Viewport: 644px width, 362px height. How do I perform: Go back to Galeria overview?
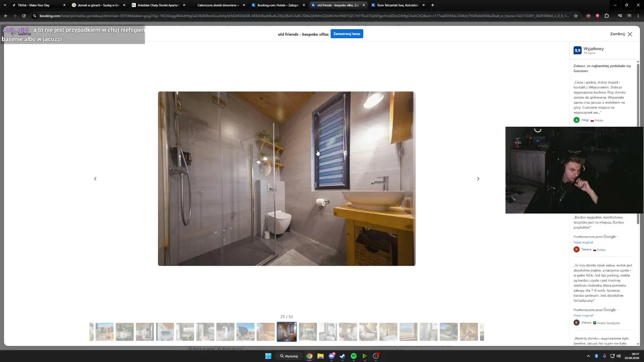click(21, 34)
